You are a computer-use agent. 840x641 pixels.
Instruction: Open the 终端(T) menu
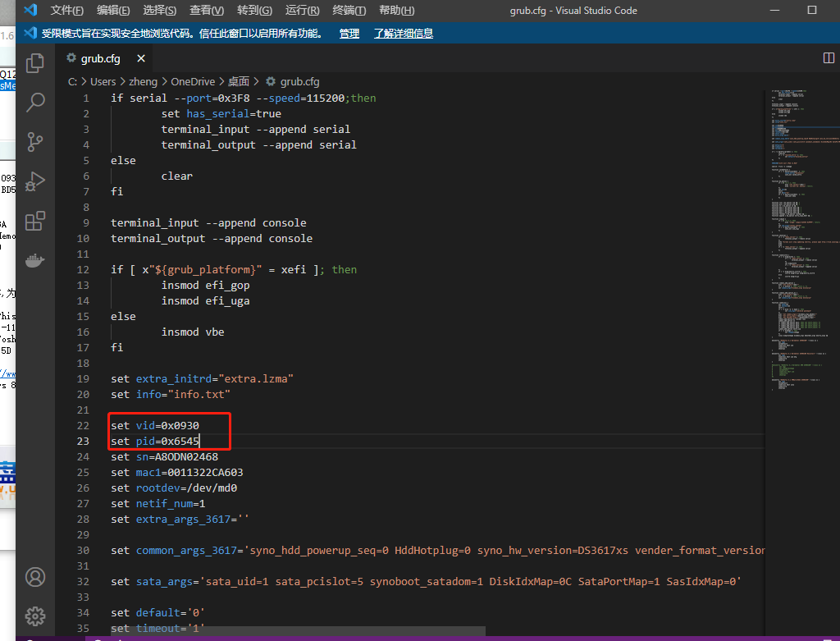click(x=349, y=11)
